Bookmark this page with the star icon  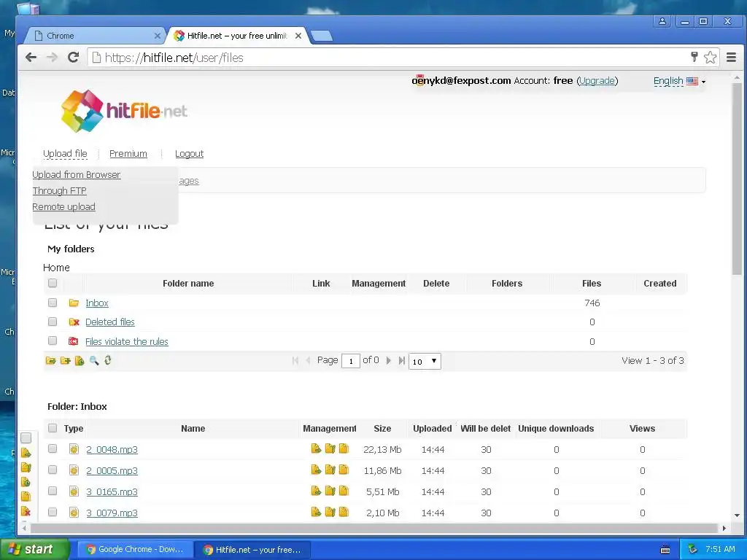click(x=710, y=58)
